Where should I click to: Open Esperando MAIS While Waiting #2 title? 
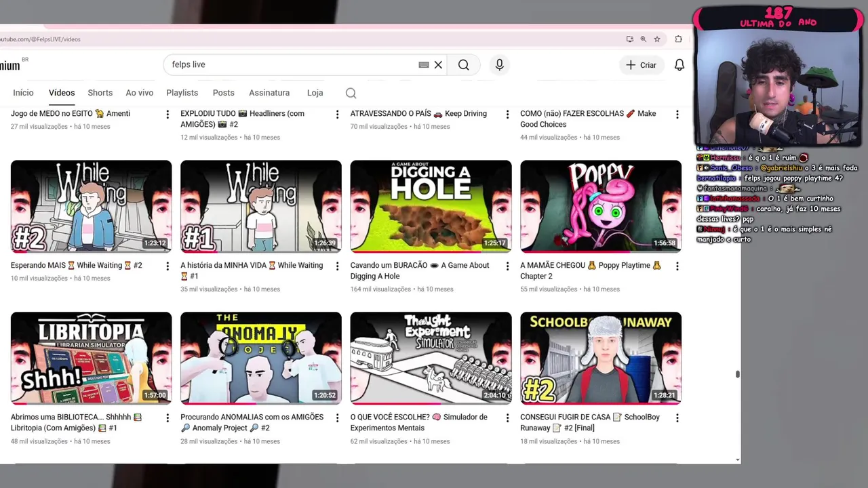[x=77, y=266]
